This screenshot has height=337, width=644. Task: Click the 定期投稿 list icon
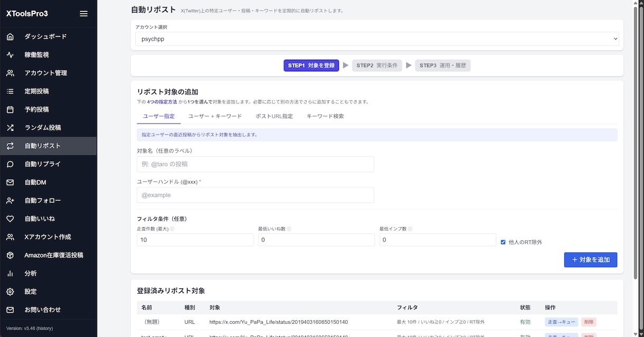(10, 91)
